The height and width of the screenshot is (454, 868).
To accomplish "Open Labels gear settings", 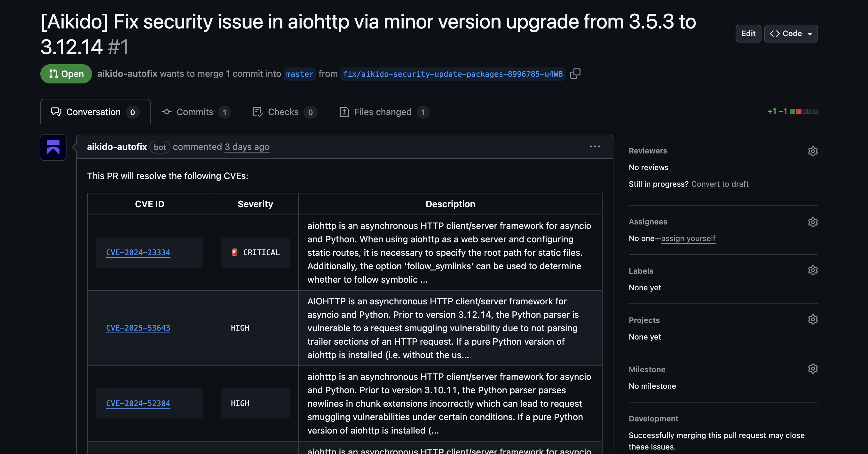I will coord(813,270).
